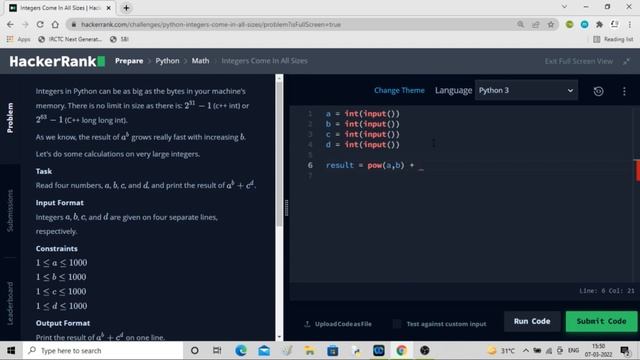Open Microsoft Edge from taskbar
Image resolution: width=640 pixels, height=360 pixels.
(241, 351)
